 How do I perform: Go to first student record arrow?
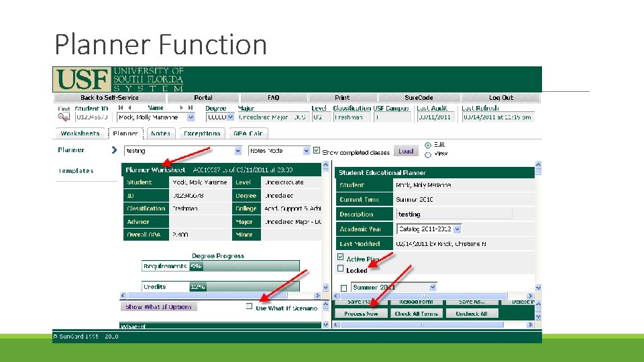tap(121, 107)
